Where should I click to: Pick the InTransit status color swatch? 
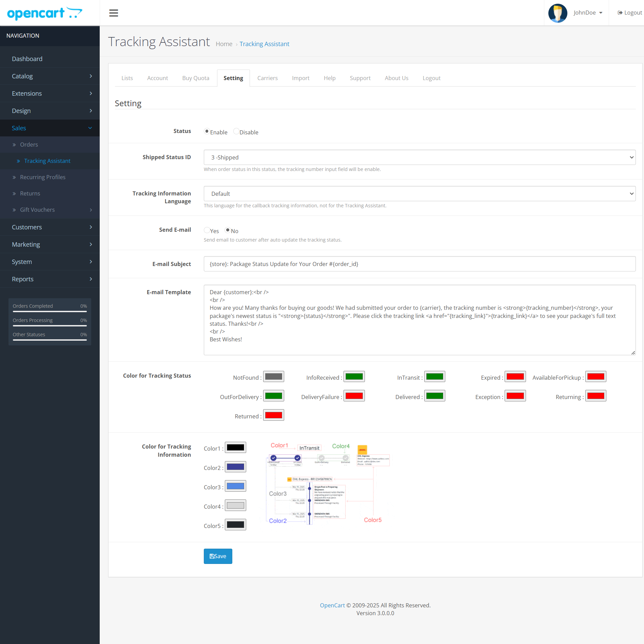pos(435,377)
